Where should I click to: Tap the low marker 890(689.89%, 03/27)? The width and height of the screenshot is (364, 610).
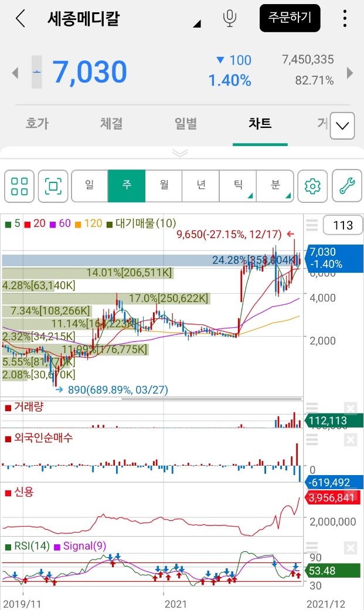click(118, 390)
